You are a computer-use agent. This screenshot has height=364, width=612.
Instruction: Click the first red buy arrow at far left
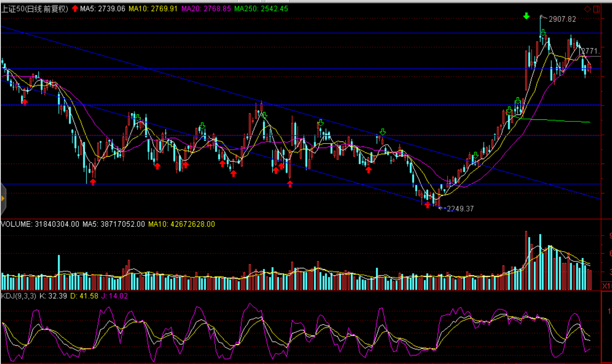click(x=25, y=101)
